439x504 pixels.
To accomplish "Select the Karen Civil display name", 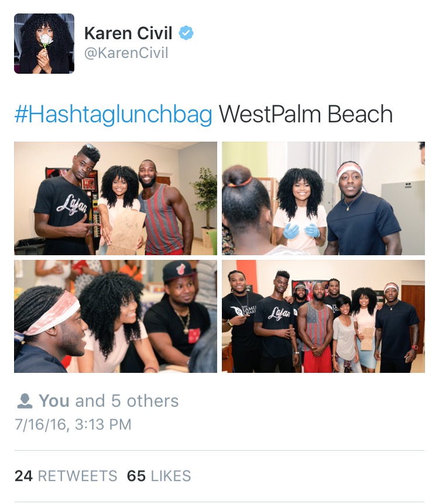I will pyautogui.click(x=128, y=33).
